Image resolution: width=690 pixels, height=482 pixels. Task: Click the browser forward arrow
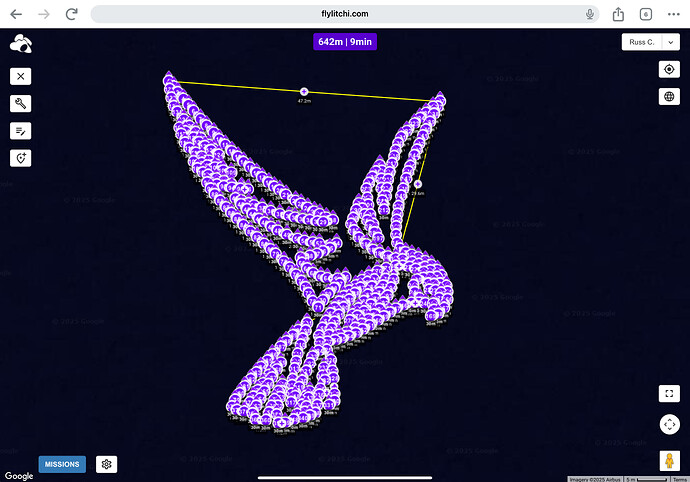tap(44, 14)
